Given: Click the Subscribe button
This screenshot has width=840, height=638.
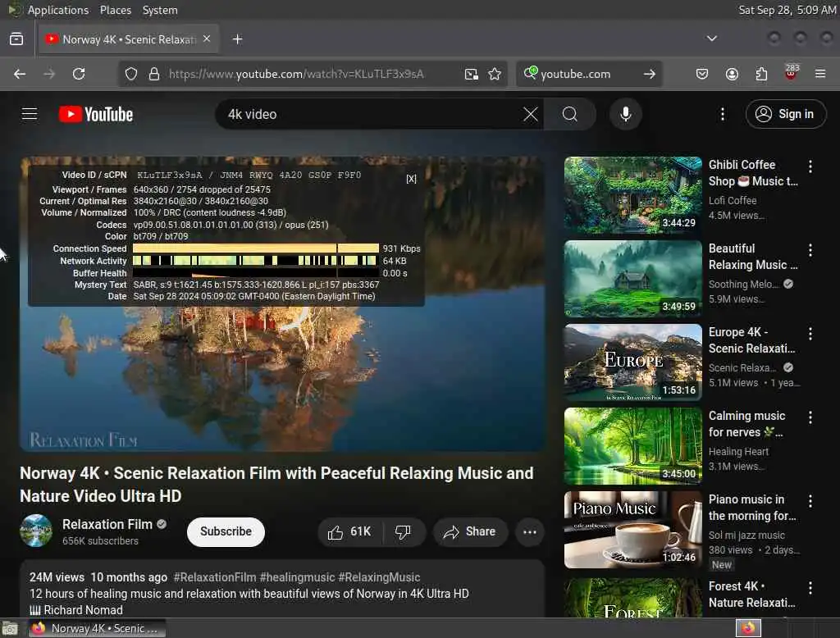Looking at the screenshot, I should [x=226, y=531].
